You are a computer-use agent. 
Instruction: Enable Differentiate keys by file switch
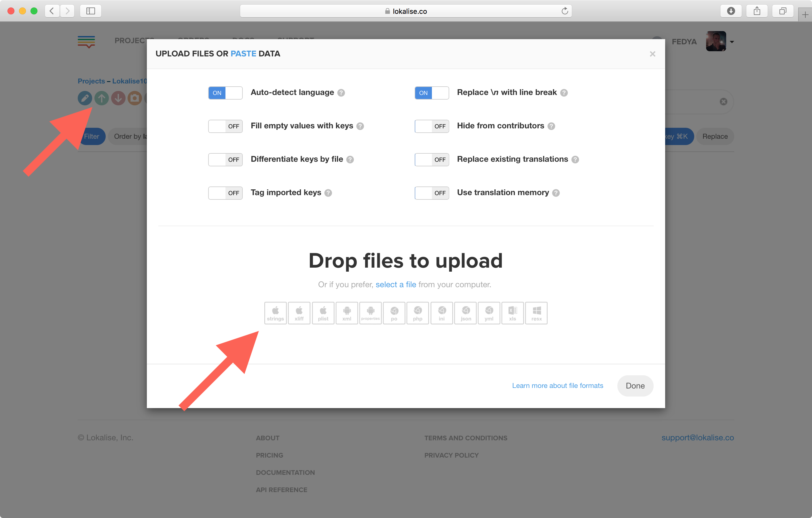point(225,159)
